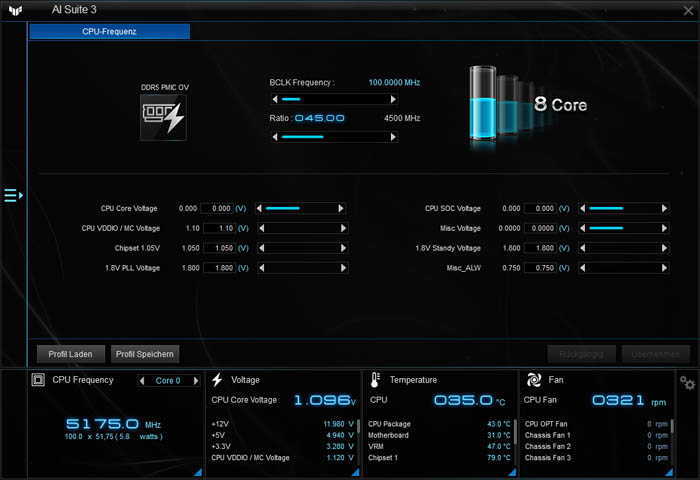The height and width of the screenshot is (480, 700).
Task: Decrease BCLK Frequency with left arrow
Action: [x=275, y=99]
